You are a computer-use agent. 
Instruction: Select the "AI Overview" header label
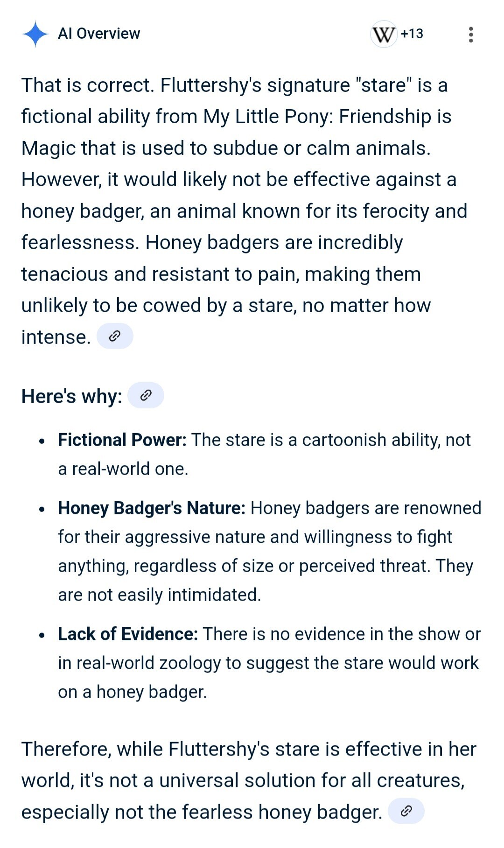click(x=99, y=34)
